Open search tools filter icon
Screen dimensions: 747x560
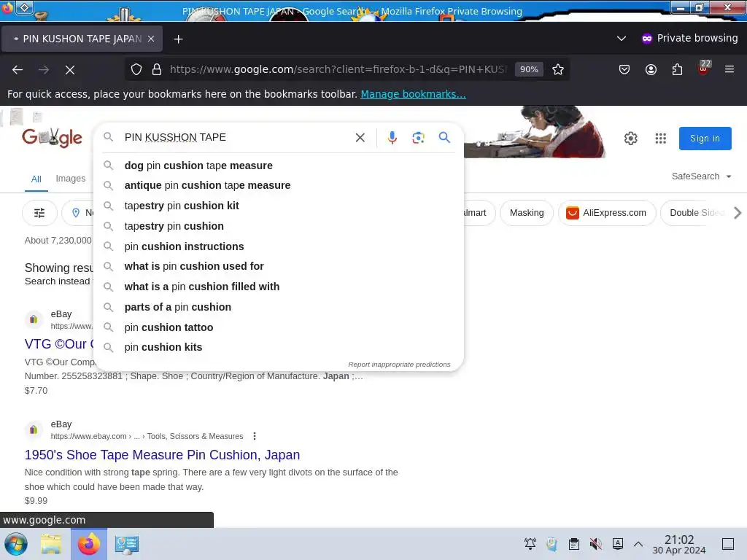39,213
